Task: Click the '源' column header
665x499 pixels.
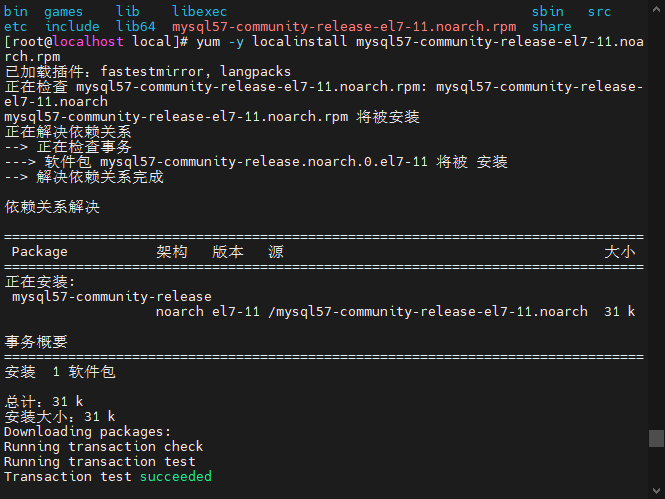Action: coord(276,252)
